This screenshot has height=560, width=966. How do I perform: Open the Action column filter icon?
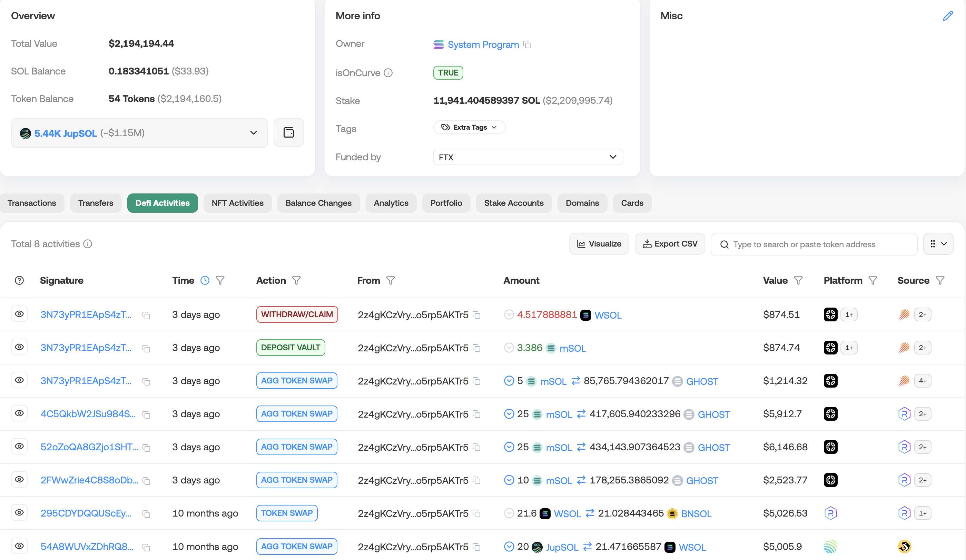click(x=296, y=280)
